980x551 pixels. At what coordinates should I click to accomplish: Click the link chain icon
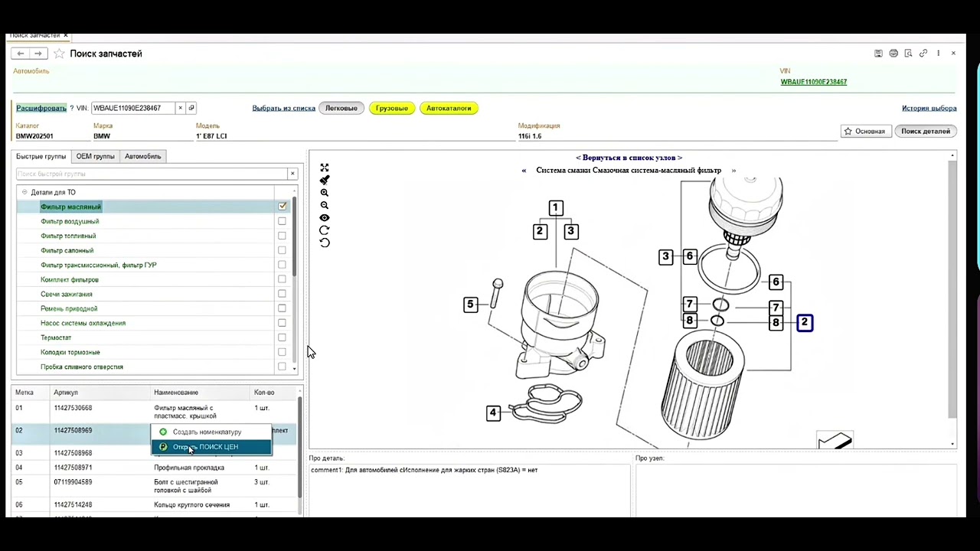(x=923, y=54)
